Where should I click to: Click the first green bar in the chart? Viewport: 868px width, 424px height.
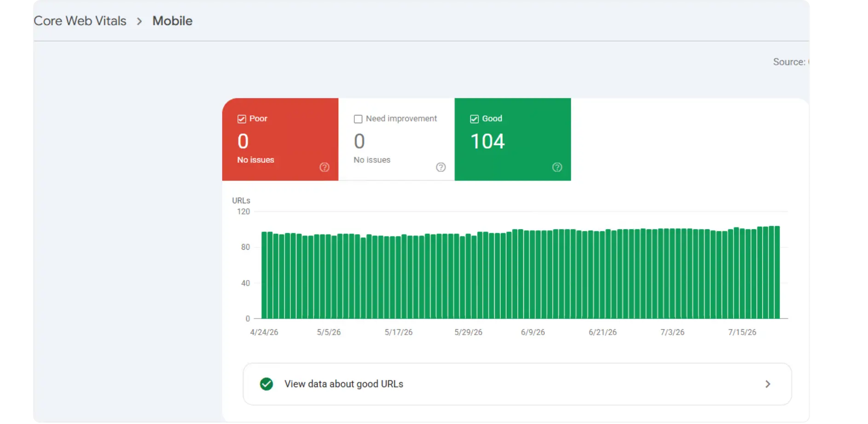coord(264,275)
